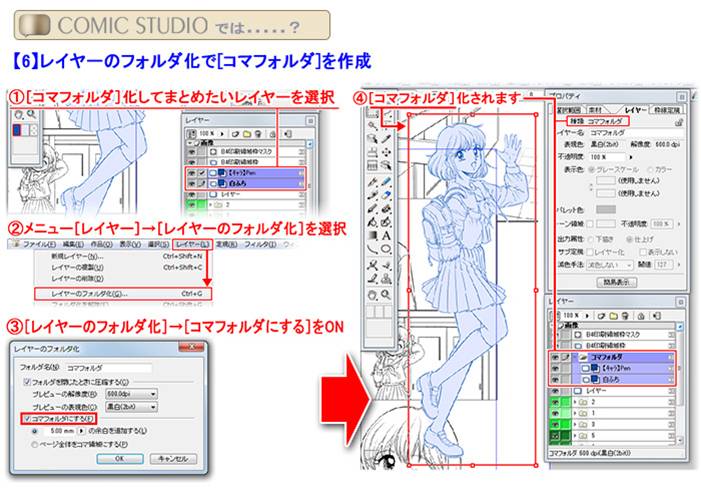Select the 【キャラ】Pen layer in left panel
This screenshot has width=701, height=493.
[x=245, y=173]
